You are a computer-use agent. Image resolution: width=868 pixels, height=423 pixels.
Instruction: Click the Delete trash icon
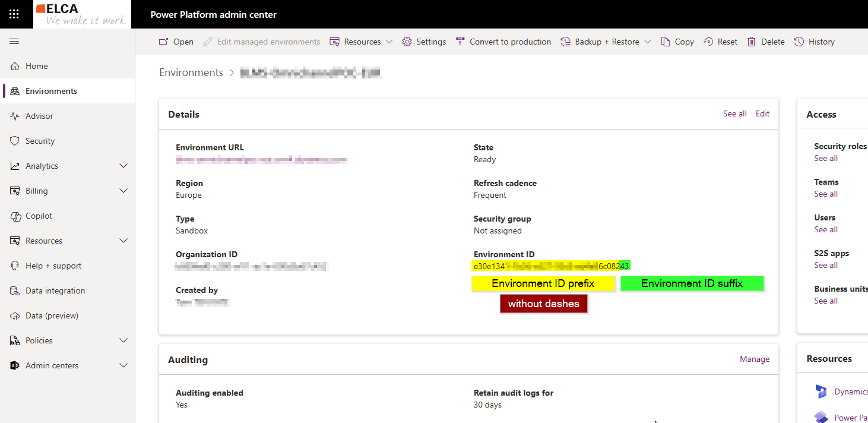(x=752, y=42)
